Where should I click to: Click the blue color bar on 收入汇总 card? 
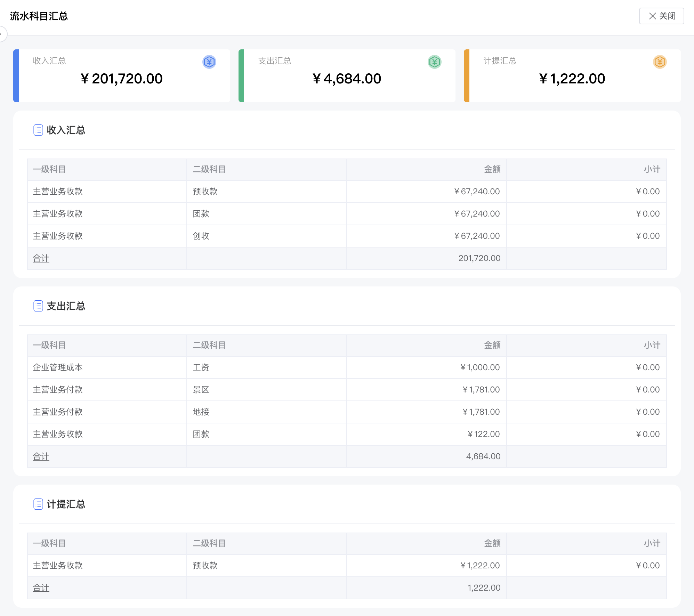tap(16, 76)
